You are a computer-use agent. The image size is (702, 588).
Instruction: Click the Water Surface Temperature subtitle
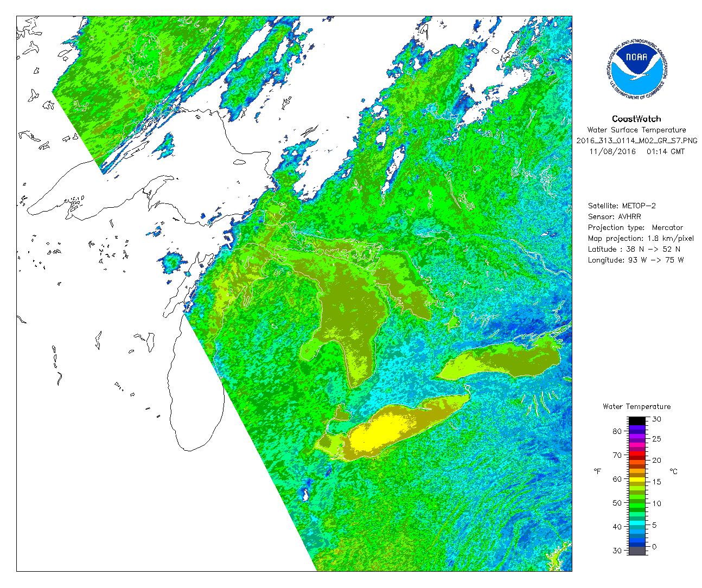click(x=636, y=130)
